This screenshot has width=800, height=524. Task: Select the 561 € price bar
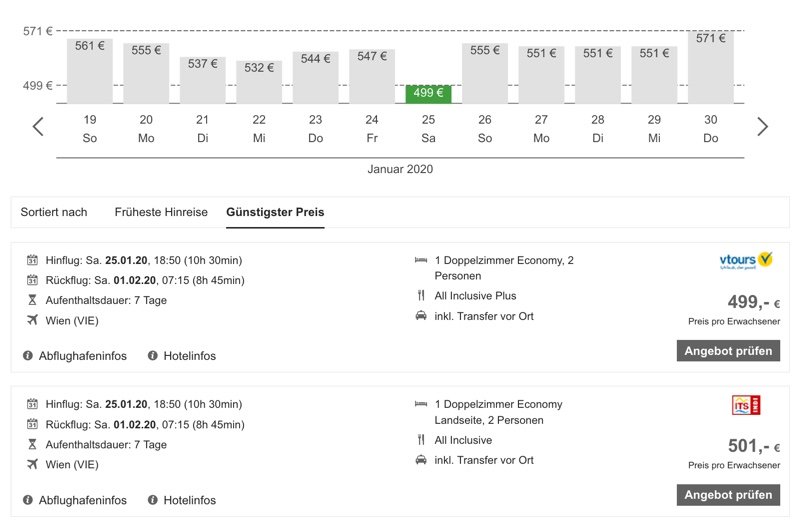pyautogui.click(x=90, y=71)
